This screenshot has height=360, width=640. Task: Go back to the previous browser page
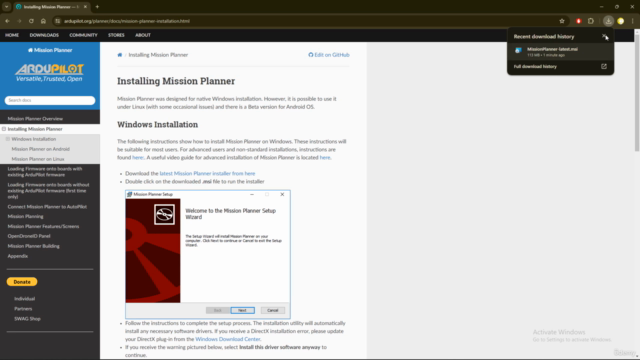[x=7, y=21]
